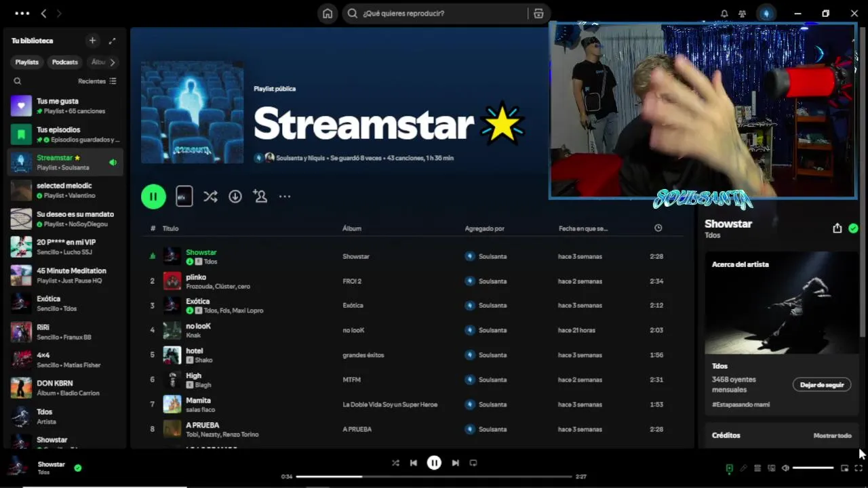Expand Tu biblioteca with the arrows icon
This screenshot has width=868, height=488.
(x=112, y=41)
